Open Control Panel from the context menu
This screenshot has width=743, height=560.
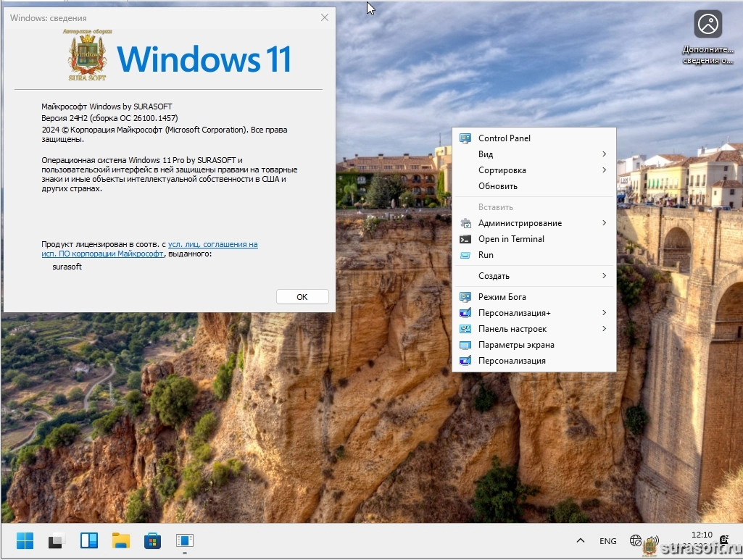click(534, 138)
